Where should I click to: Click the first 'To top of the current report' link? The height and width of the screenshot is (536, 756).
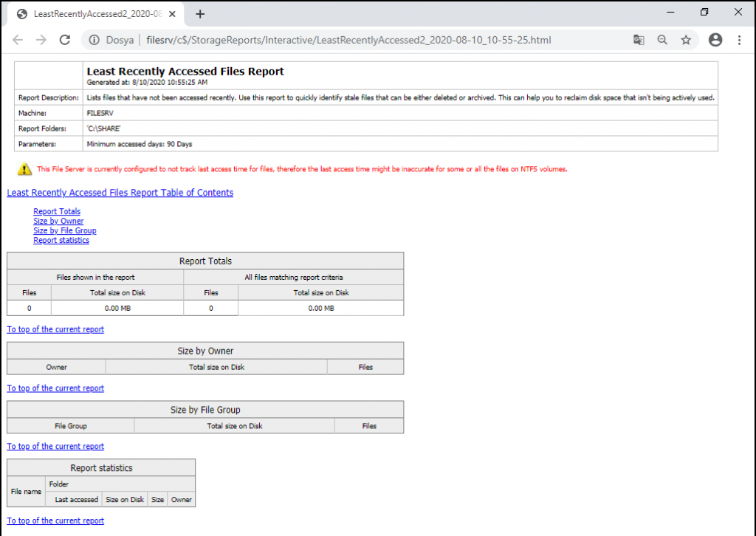tap(55, 329)
